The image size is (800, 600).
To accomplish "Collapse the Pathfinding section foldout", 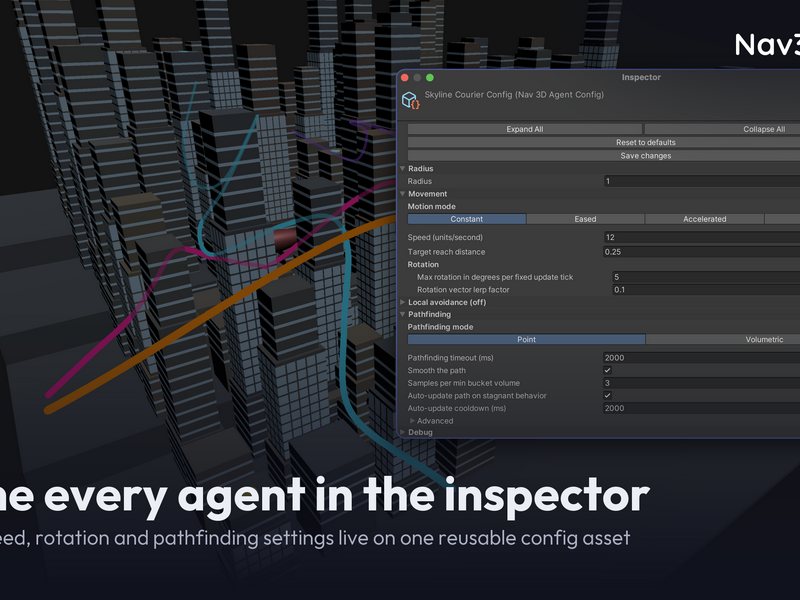I will 403,314.
